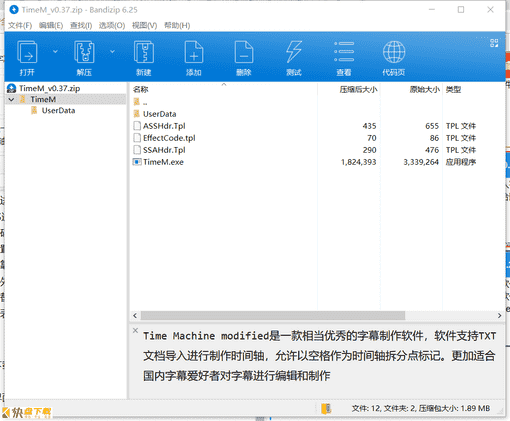Expand the Extract button dropdown arrow
510x421 pixels.
click(x=112, y=51)
